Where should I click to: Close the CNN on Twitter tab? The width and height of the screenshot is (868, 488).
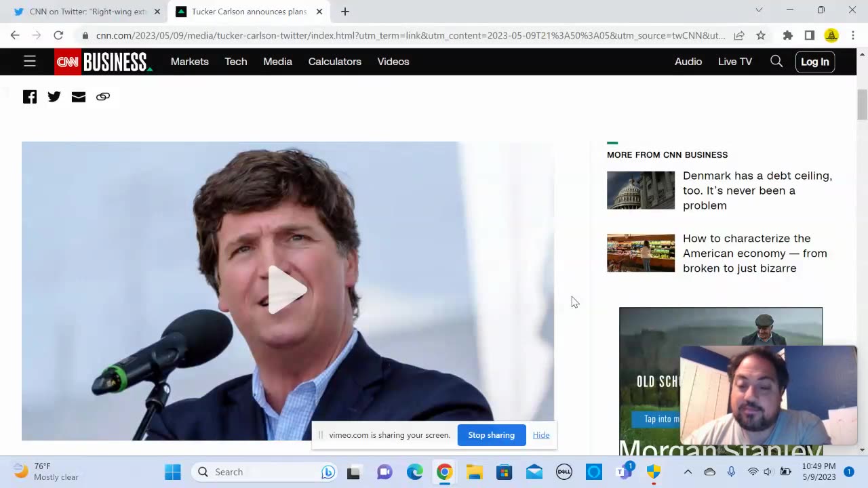[x=157, y=12]
